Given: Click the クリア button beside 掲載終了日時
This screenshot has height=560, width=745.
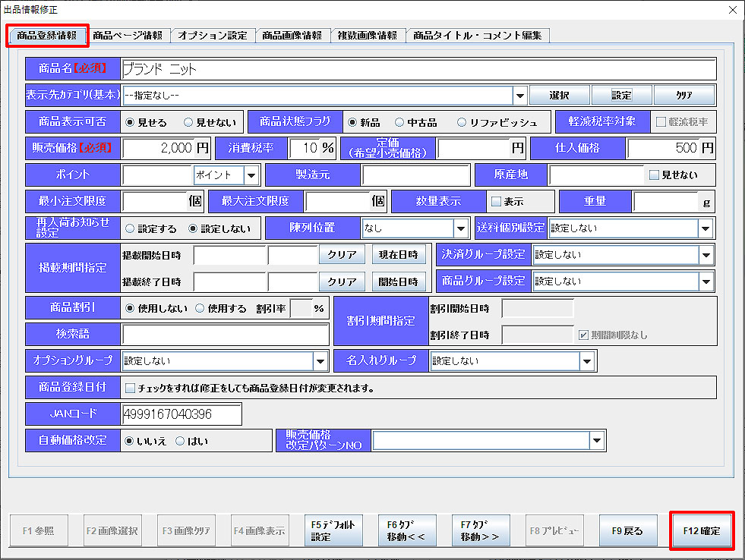Looking at the screenshot, I should pos(342,282).
